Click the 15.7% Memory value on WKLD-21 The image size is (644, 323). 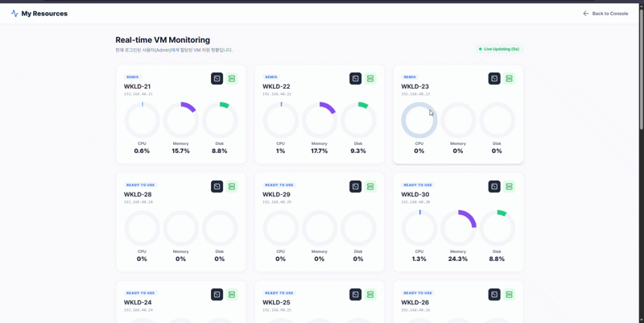[x=180, y=151]
